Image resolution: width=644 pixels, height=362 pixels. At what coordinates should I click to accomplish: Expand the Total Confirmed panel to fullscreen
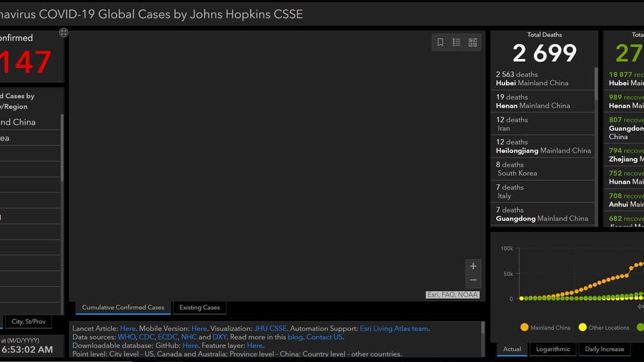pos(64,32)
